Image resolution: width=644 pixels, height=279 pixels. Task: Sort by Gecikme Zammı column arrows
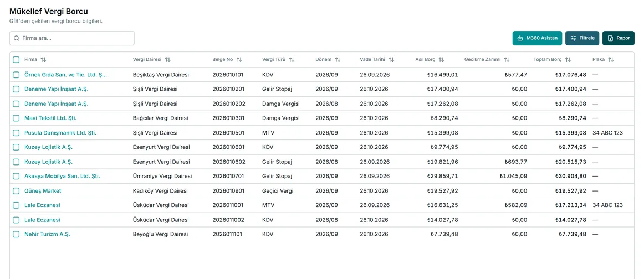(507, 59)
